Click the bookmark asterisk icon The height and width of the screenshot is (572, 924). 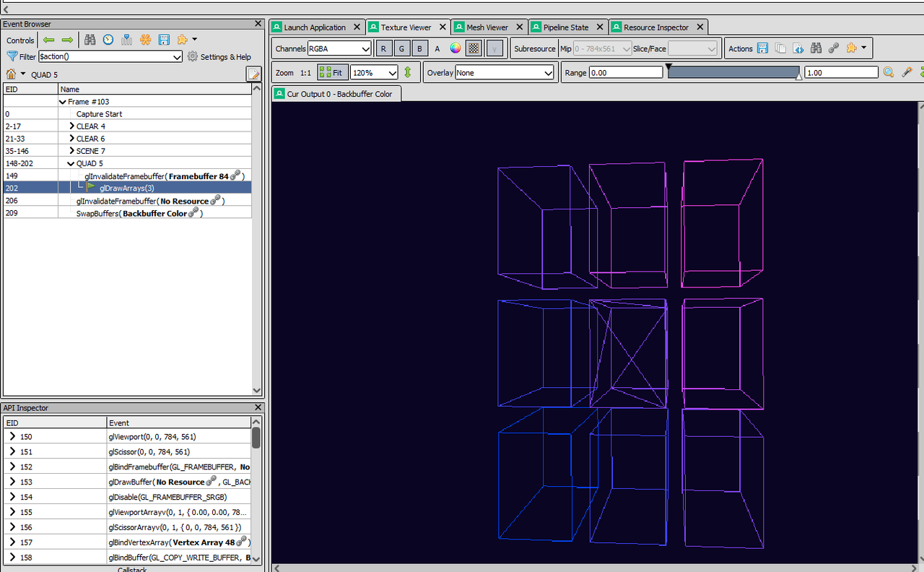[145, 40]
